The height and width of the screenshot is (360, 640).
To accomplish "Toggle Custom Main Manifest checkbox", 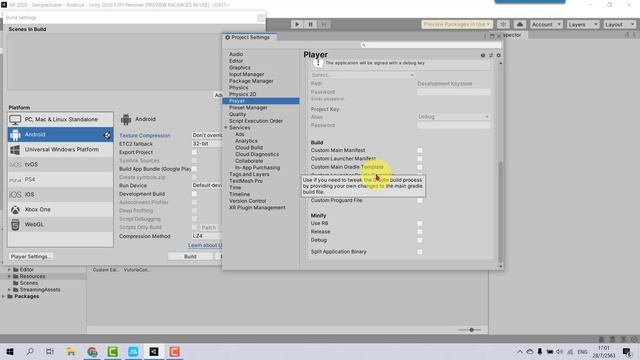I will 420,150.
